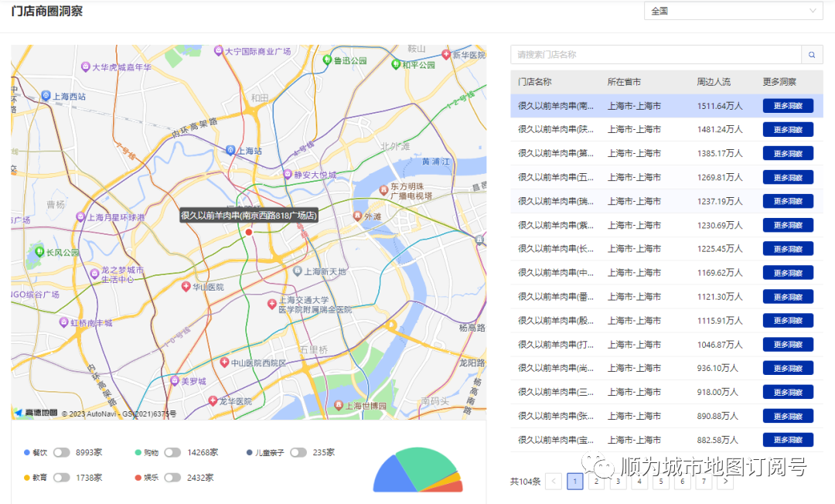Click the red store marker on map
The image size is (835, 504).
tap(249, 232)
